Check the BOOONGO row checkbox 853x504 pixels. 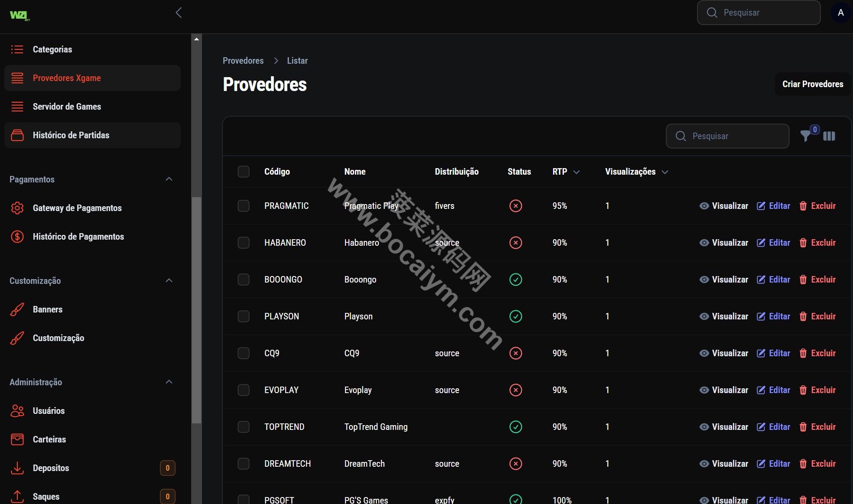[244, 280]
